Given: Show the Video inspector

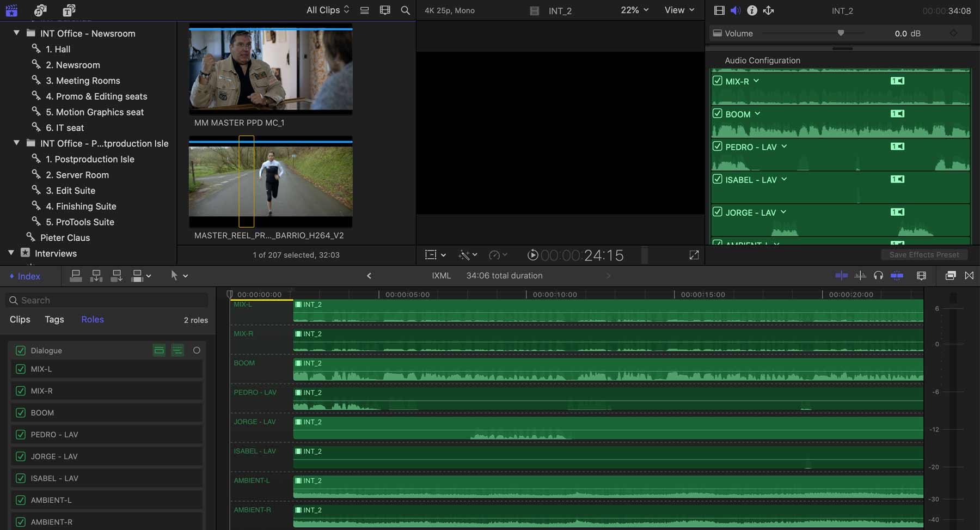Looking at the screenshot, I should tap(719, 10).
